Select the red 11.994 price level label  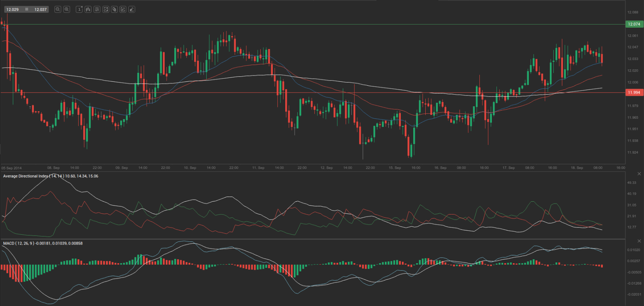point(634,92)
